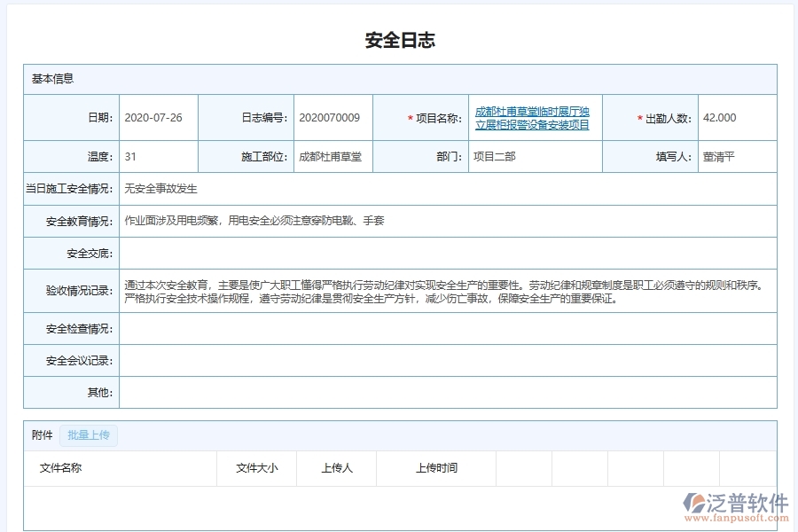
Task: Click the 基本信息 section header
Action: (x=49, y=78)
